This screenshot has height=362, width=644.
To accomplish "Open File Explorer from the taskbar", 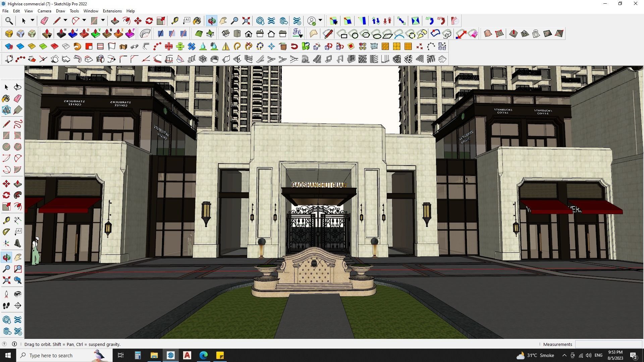I will coord(154,355).
